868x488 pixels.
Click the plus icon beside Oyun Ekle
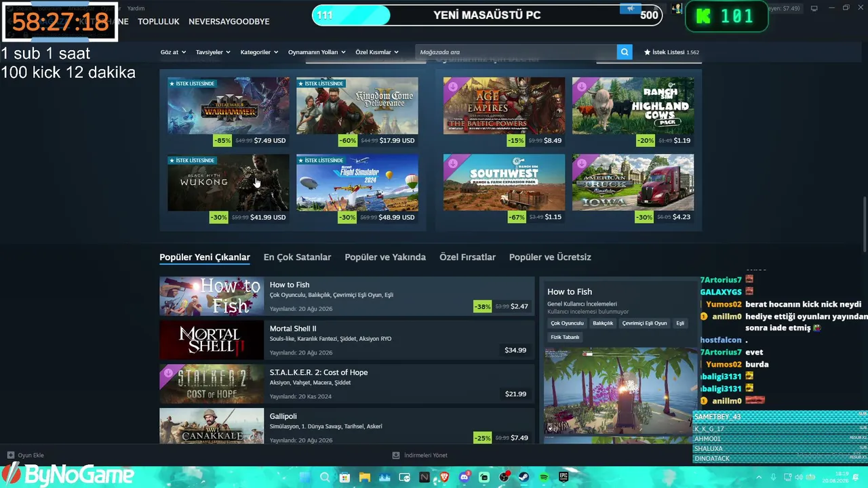(x=10, y=455)
